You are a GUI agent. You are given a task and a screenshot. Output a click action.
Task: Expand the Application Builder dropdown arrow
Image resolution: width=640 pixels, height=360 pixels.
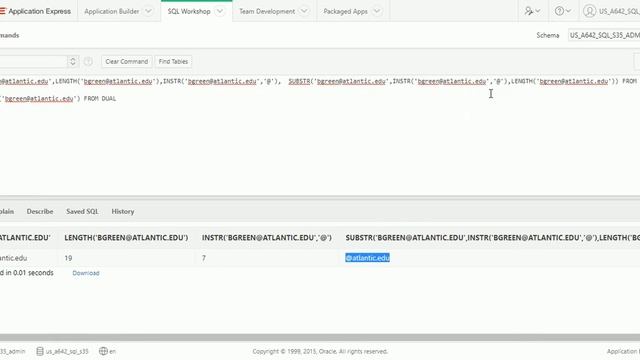coord(149,11)
